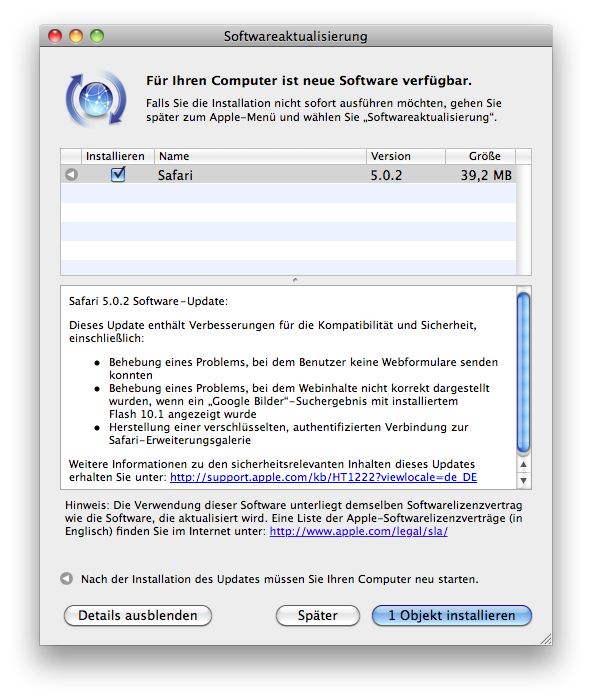This screenshot has width=592, height=700.
Task: Click '1 Objekt installieren' button
Action: pyautogui.click(x=452, y=616)
